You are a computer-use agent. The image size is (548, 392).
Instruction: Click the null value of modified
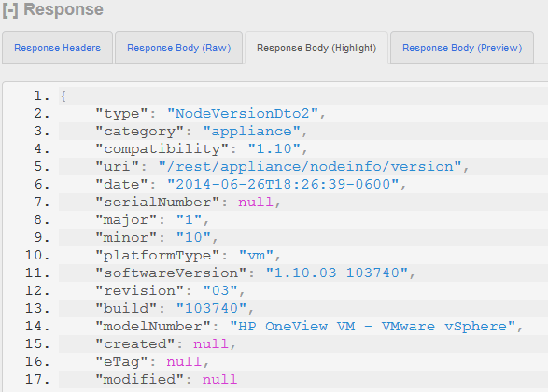[219, 380]
